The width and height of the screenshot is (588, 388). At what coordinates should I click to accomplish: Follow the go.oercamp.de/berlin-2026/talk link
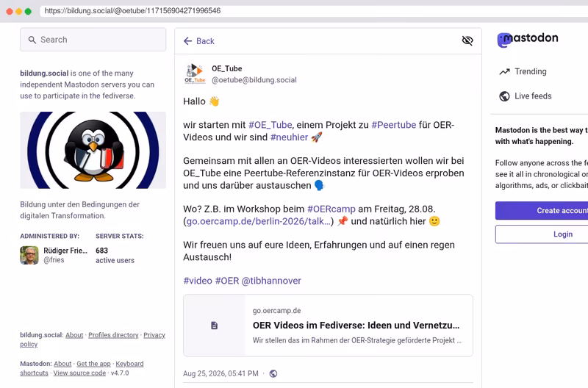[x=259, y=221]
